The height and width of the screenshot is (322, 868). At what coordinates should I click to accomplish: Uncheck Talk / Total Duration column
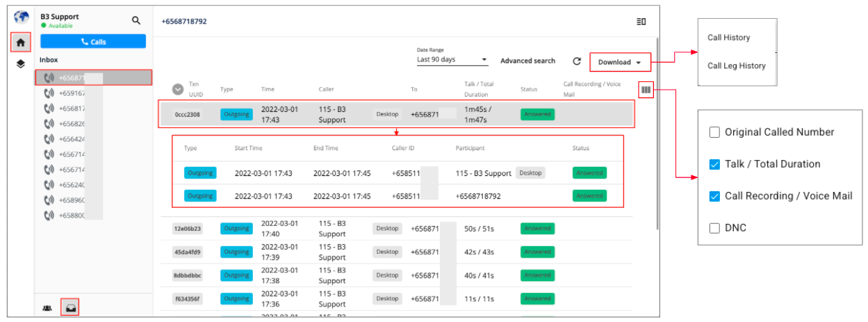[714, 164]
